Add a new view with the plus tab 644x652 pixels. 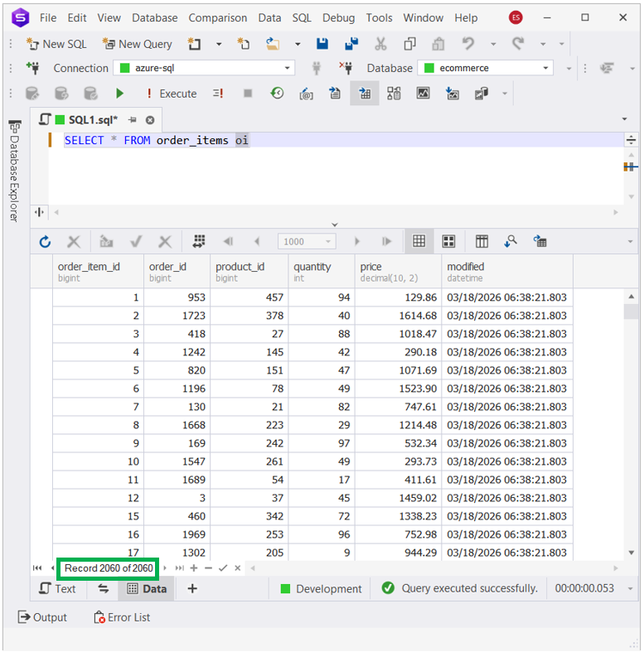pos(192,589)
